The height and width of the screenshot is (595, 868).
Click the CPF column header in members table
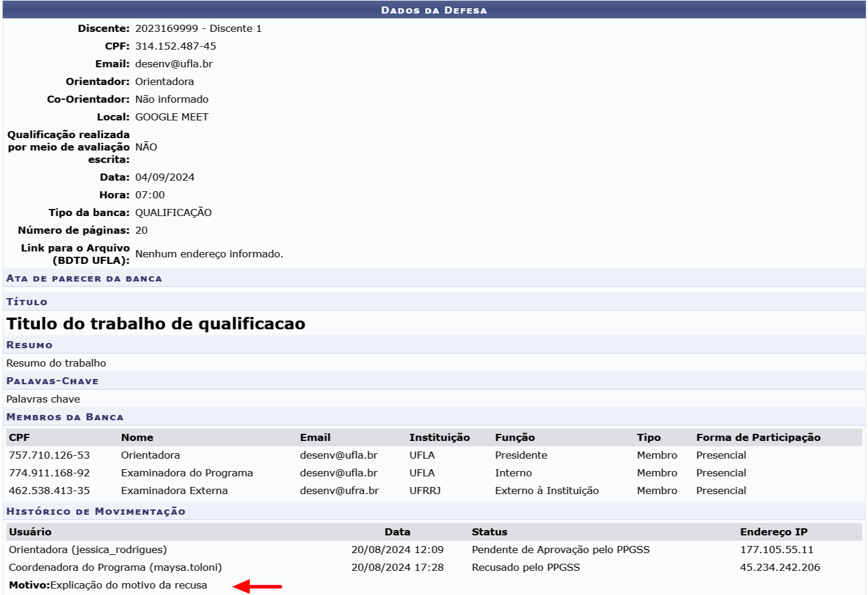(19, 437)
